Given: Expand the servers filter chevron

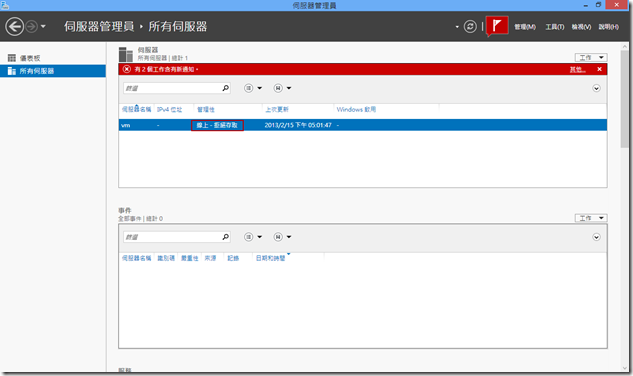Looking at the screenshot, I should pyautogui.click(x=596, y=88).
